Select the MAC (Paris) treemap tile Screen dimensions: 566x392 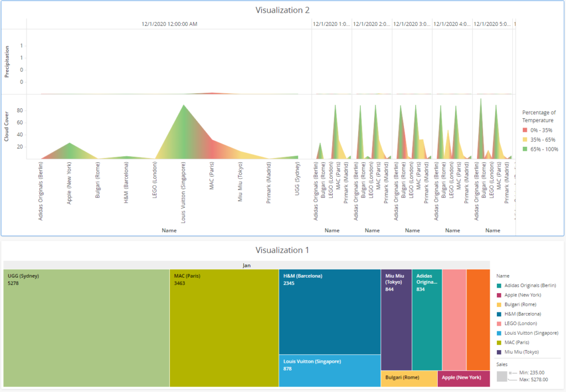tap(224, 328)
